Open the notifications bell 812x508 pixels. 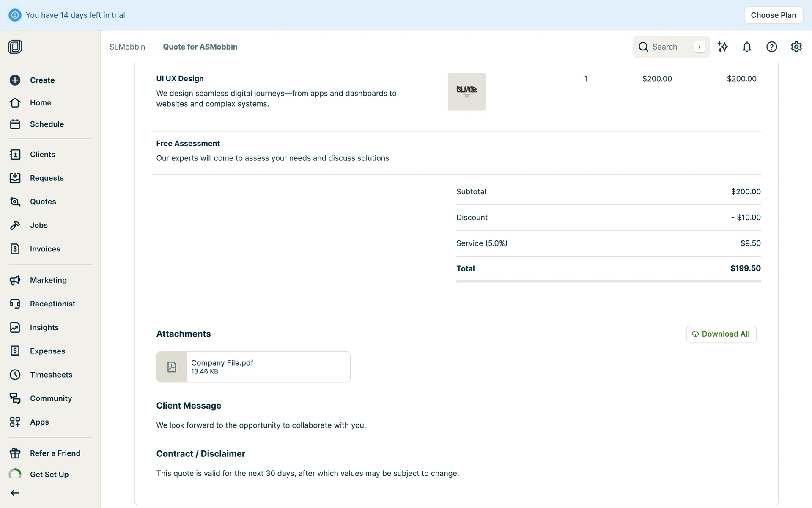(747, 47)
